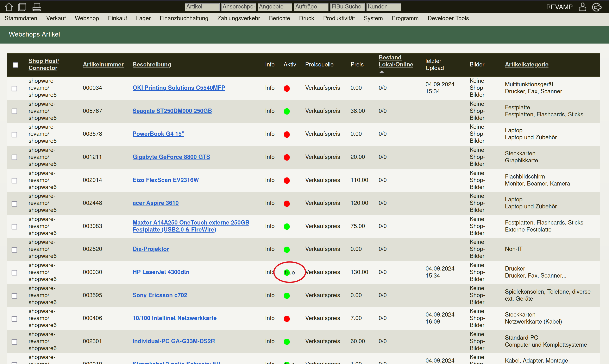609x364 pixels.
Task: Open Gigabyte GeForce 8800 GTS article
Action: (x=171, y=157)
